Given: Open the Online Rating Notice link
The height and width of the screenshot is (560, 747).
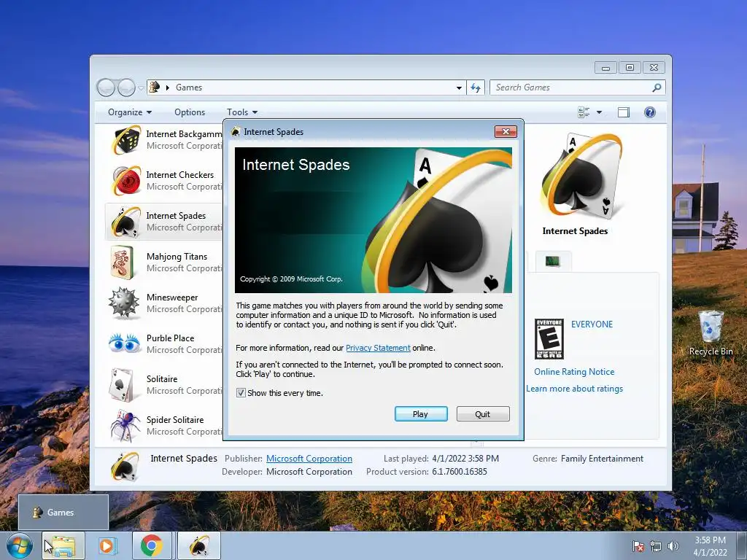Looking at the screenshot, I should pos(574,372).
